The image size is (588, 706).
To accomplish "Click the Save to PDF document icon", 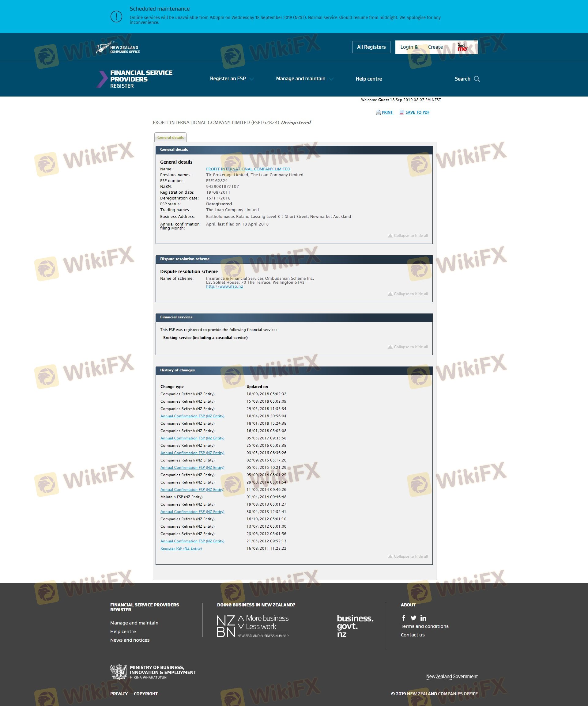I will [401, 113].
